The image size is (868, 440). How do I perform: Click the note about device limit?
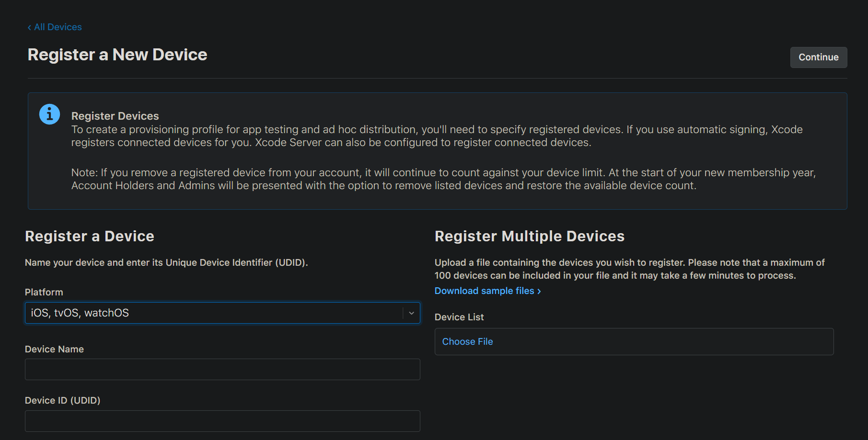(443, 179)
